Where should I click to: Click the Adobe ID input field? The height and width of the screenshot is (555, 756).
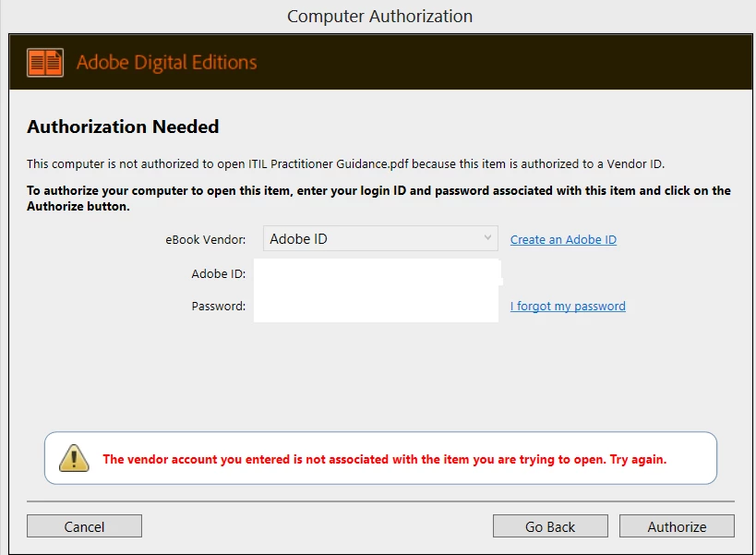point(377,273)
